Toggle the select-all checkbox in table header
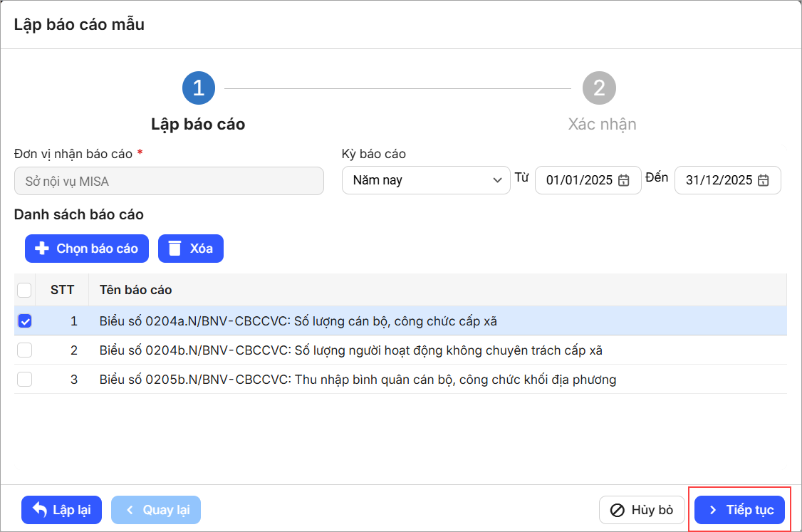This screenshot has height=532, width=802. [x=24, y=290]
